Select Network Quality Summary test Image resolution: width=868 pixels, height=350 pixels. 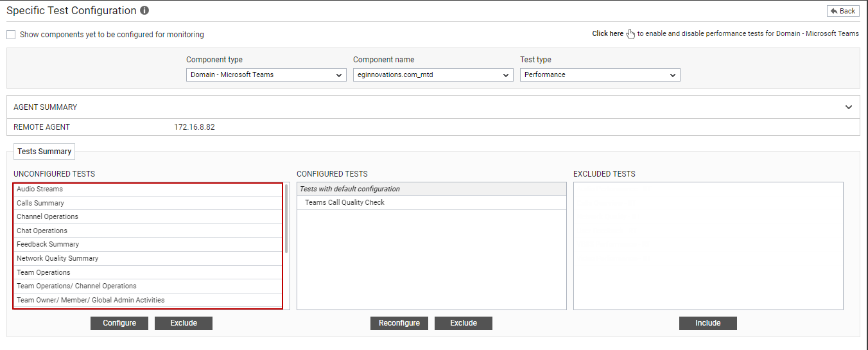pyautogui.click(x=148, y=258)
